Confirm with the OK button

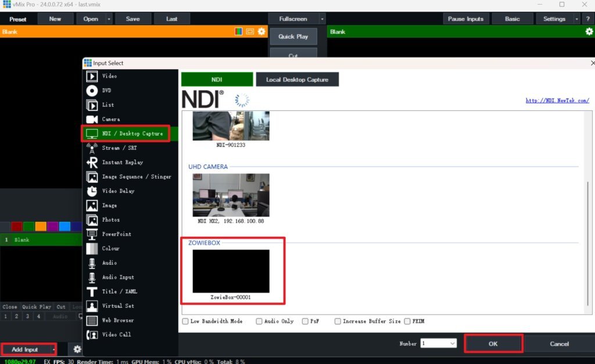(493, 344)
